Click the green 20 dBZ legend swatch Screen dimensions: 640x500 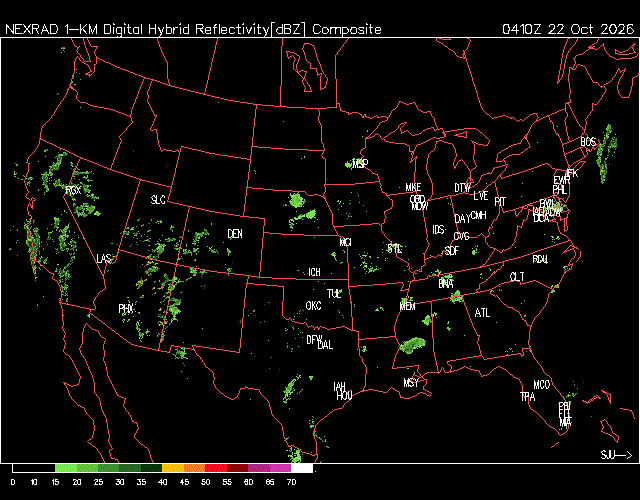click(87, 468)
